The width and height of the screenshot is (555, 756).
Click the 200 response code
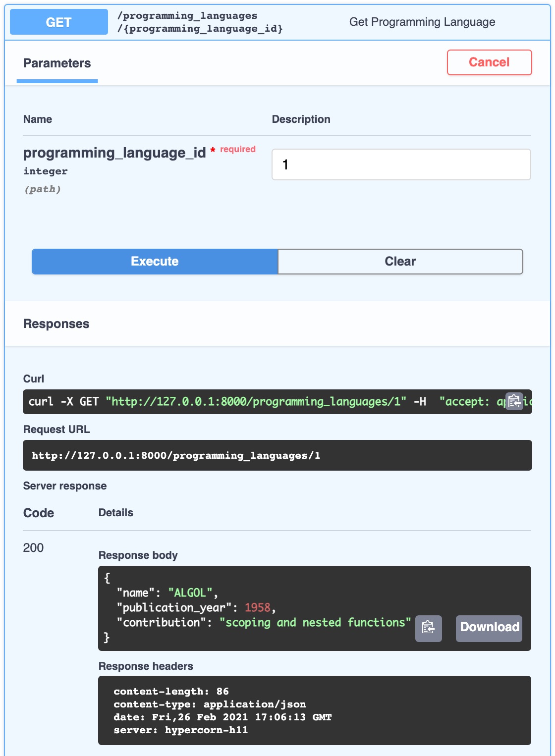click(33, 548)
